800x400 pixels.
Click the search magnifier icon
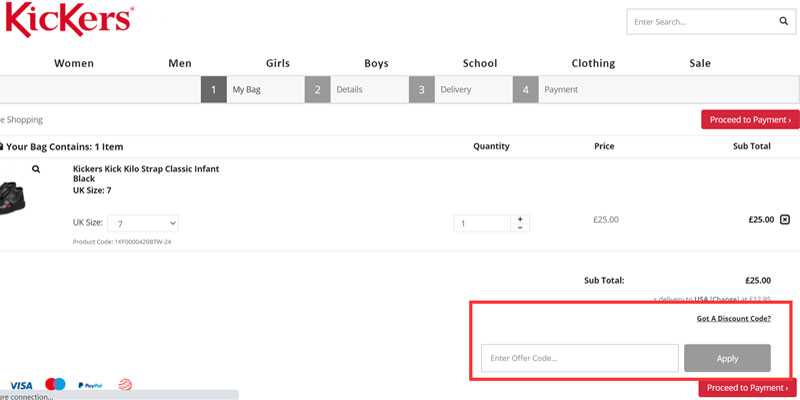click(x=784, y=21)
